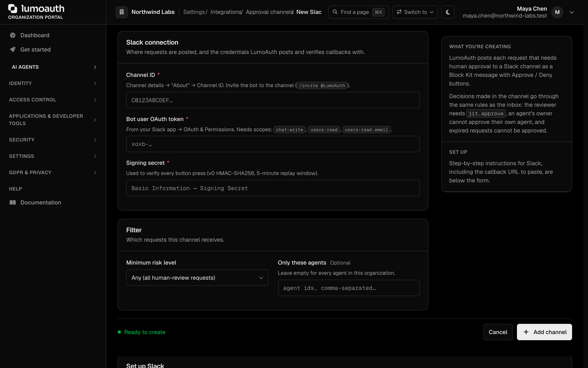Click the users:read.email scope tag
Screen dimensions: 588x368
pos(366,130)
